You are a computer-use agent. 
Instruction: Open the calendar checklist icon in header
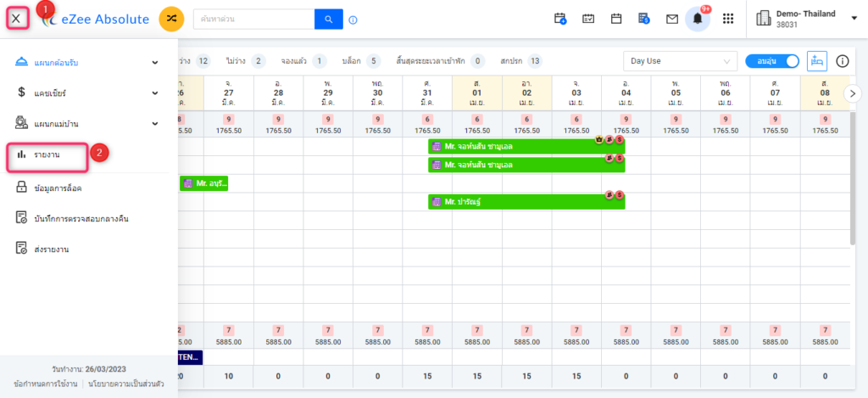pyautogui.click(x=588, y=19)
